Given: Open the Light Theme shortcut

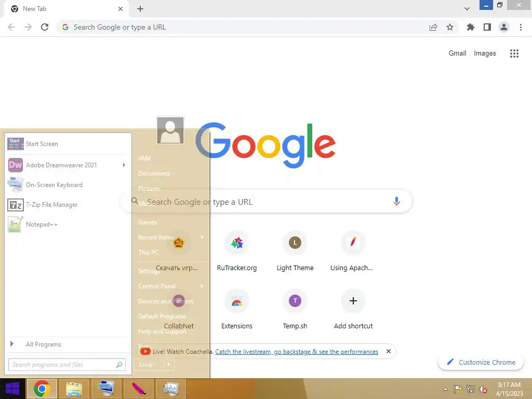Looking at the screenshot, I should pos(295,251).
